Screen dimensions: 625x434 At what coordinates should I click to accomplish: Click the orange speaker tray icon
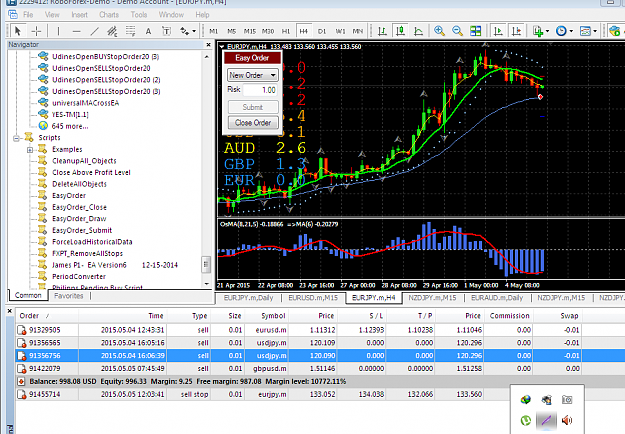click(566, 420)
